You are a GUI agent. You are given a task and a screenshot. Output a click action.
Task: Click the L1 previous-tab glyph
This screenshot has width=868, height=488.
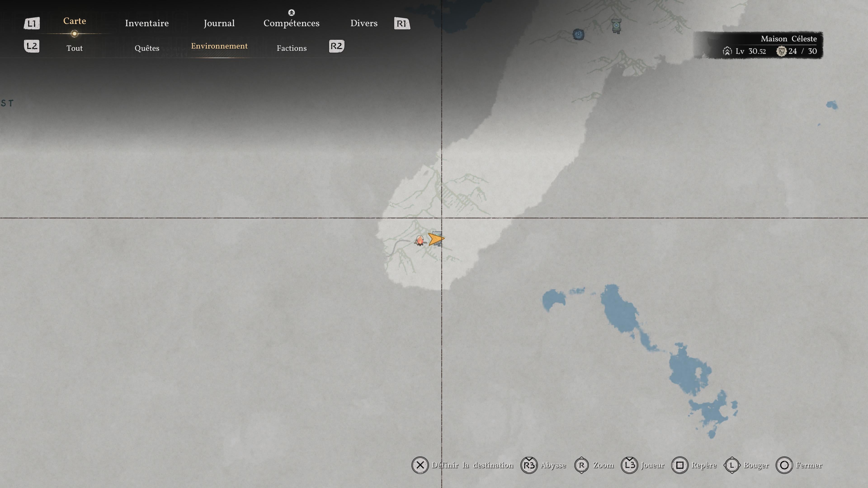pyautogui.click(x=32, y=23)
